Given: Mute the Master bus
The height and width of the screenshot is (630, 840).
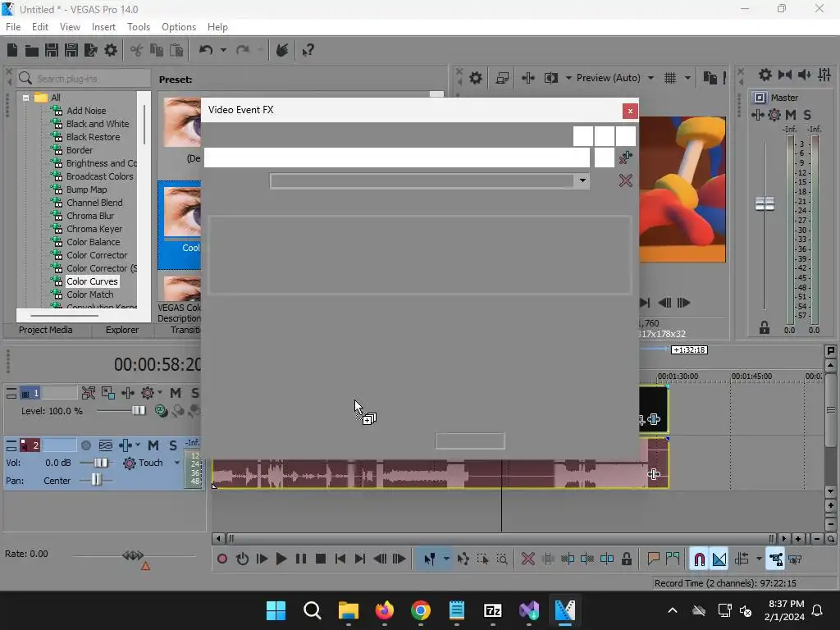Looking at the screenshot, I should [791, 115].
